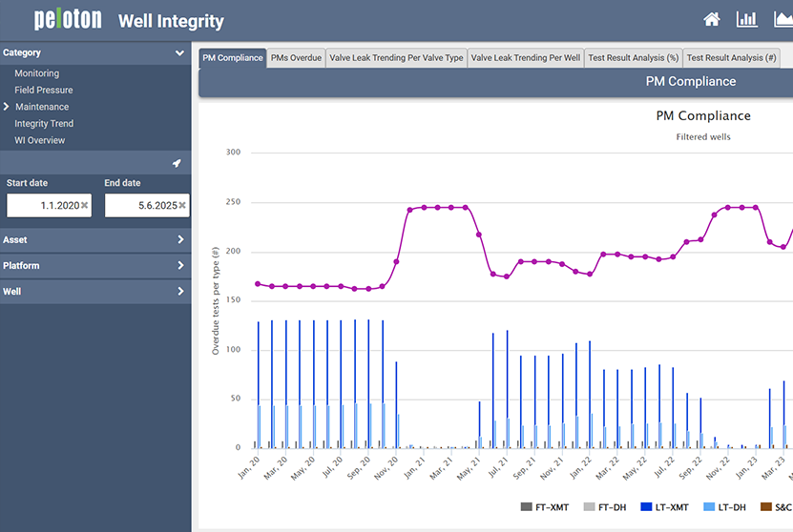Open Valve Leak Trending Per Well tab
Viewport: 793px width, 532px height.
[526, 58]
